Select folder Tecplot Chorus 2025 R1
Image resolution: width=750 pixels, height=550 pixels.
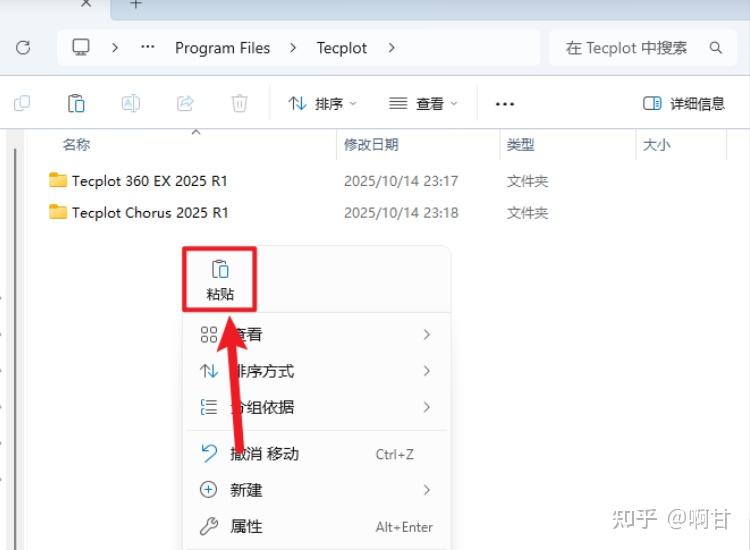150,212
